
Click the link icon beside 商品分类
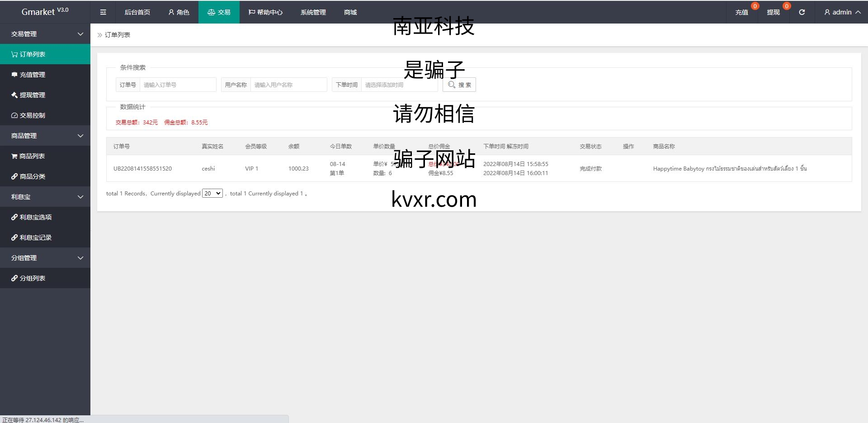point(14,176)
